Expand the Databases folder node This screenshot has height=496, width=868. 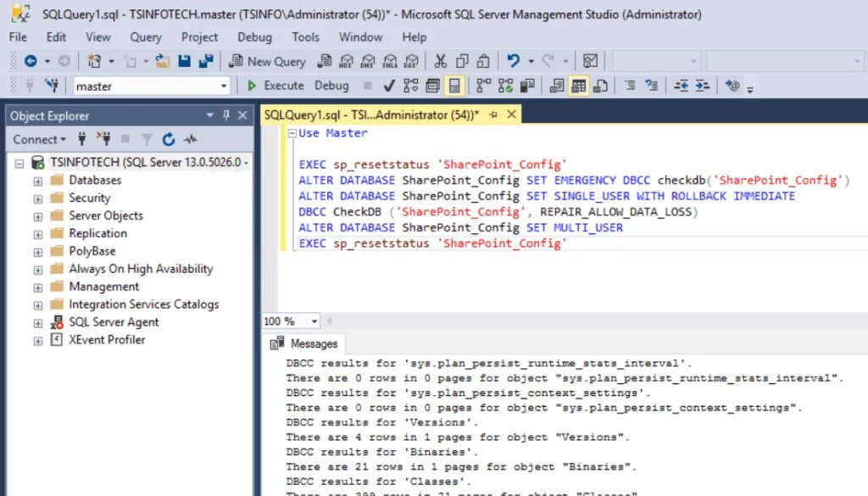37,181
